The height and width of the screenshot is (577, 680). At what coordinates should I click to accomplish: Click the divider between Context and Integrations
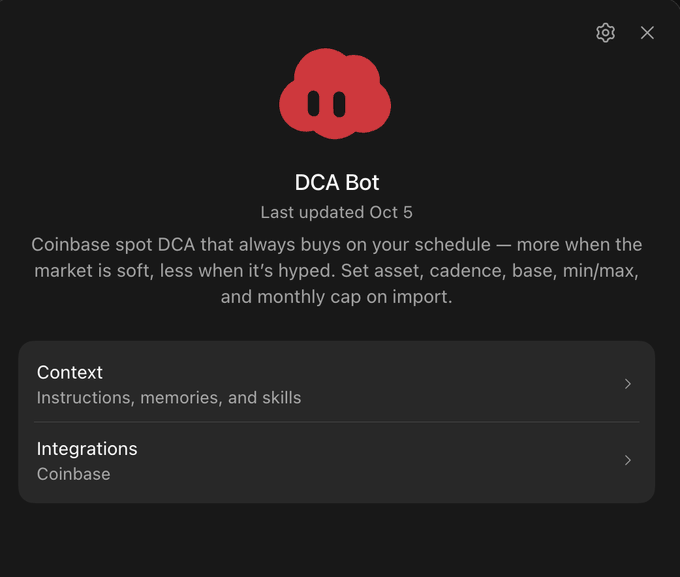[337, 422]
